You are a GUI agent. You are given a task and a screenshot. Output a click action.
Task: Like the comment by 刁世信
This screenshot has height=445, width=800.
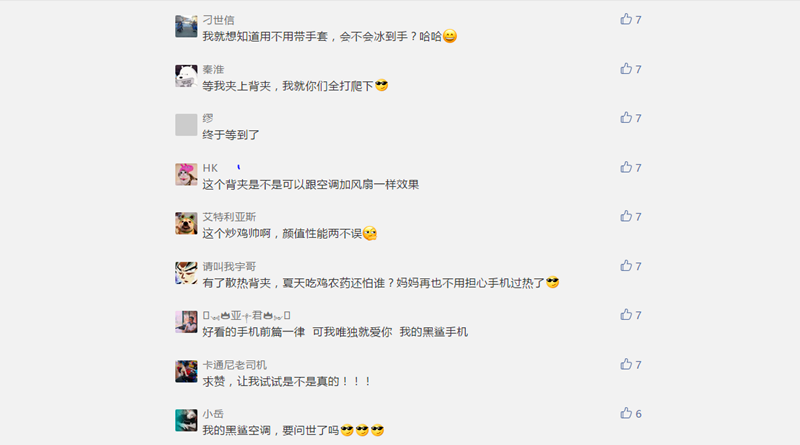pyautogui.click(x=626, y=19)
